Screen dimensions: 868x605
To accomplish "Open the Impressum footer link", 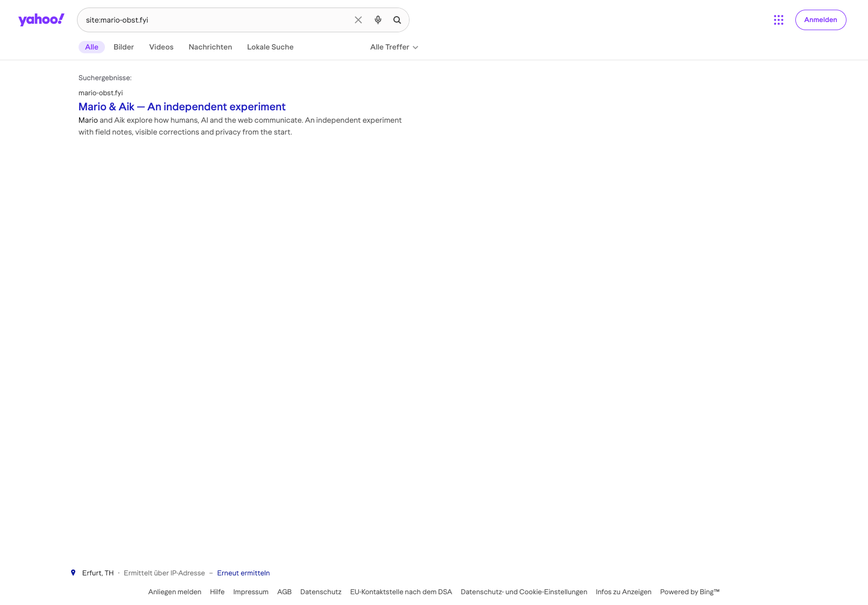I will 251,592.
